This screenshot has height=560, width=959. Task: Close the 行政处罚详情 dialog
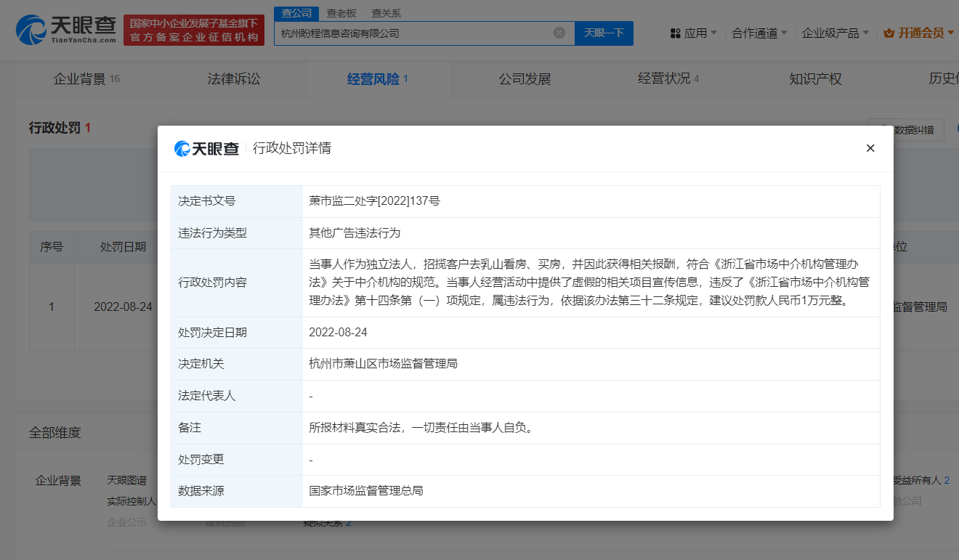(870, 148)
